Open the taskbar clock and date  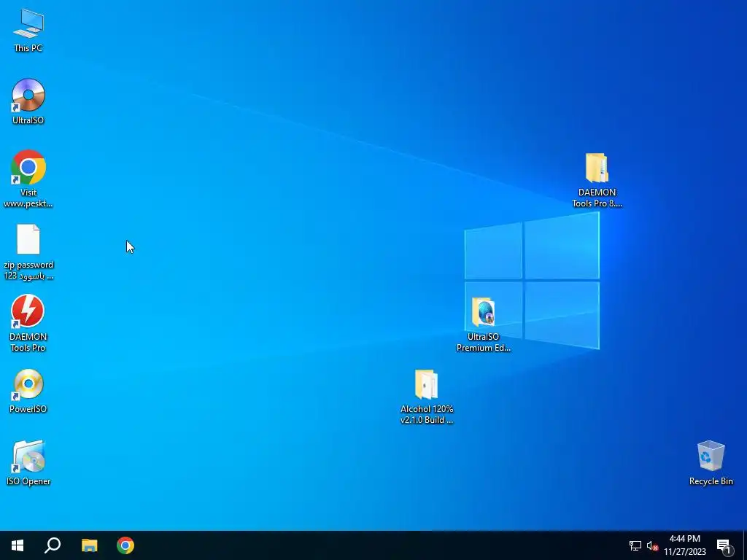tap(685, 545)
